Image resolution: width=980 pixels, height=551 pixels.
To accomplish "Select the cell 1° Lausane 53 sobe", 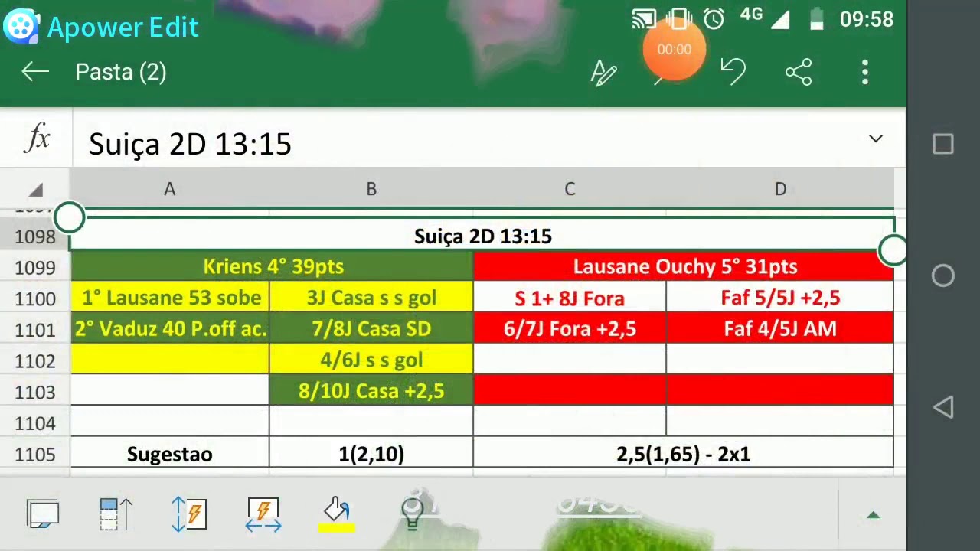I will coord(170,298).
